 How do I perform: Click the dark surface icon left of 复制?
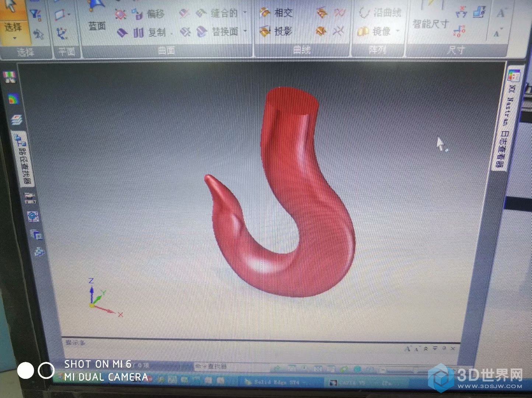[x=122, y=33]
